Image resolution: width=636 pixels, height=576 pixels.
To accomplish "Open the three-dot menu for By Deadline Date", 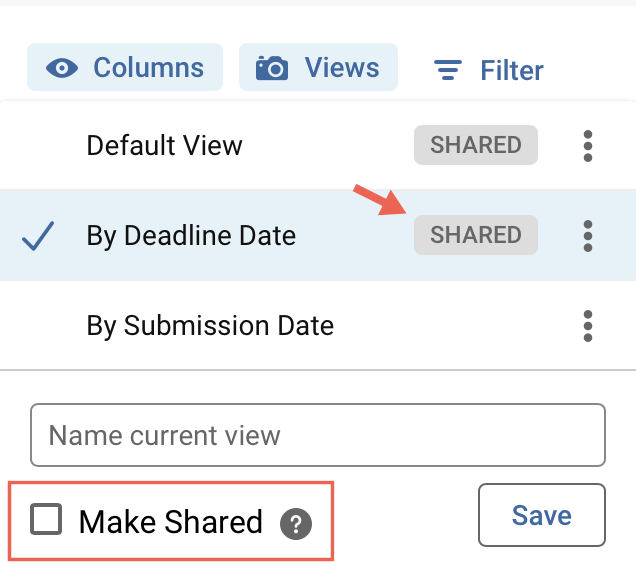I will 588,236.
